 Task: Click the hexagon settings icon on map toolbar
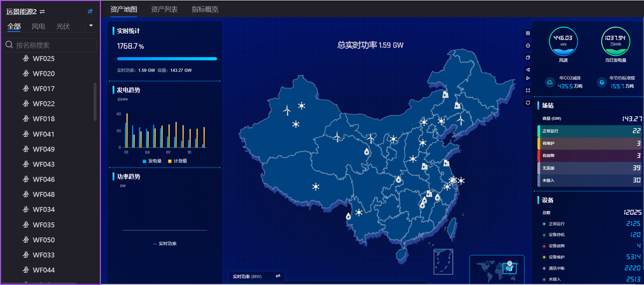point(528,45)
